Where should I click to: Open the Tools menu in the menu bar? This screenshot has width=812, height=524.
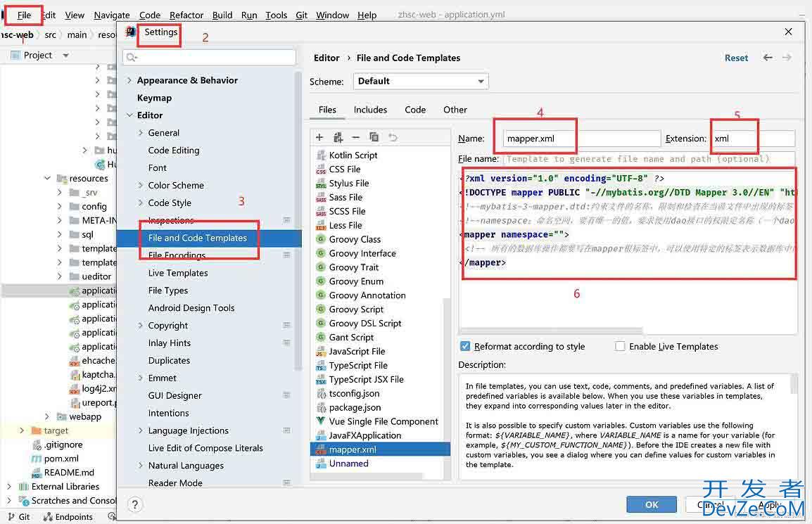[x=276, y=15]
